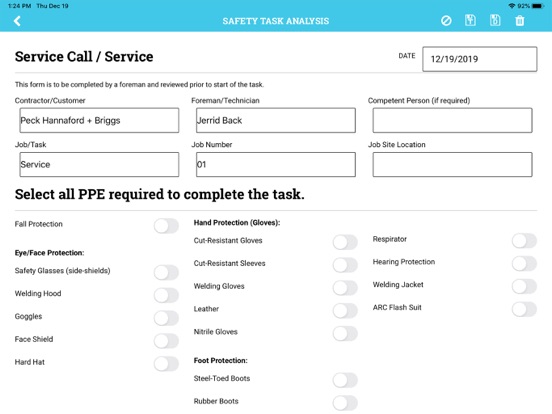Focus the Job Site Location field
The height and width of the screenshot is (414, 552).
pos(452,164)
